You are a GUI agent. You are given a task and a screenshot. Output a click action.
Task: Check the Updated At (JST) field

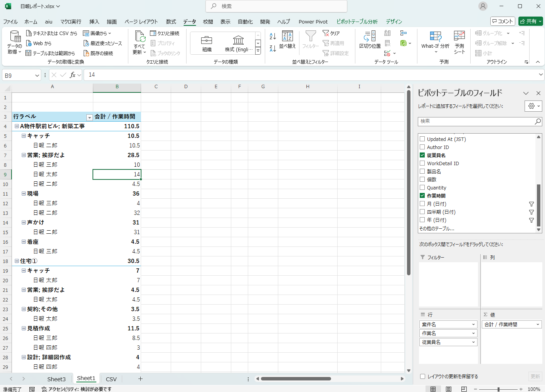tap(422, 139)
